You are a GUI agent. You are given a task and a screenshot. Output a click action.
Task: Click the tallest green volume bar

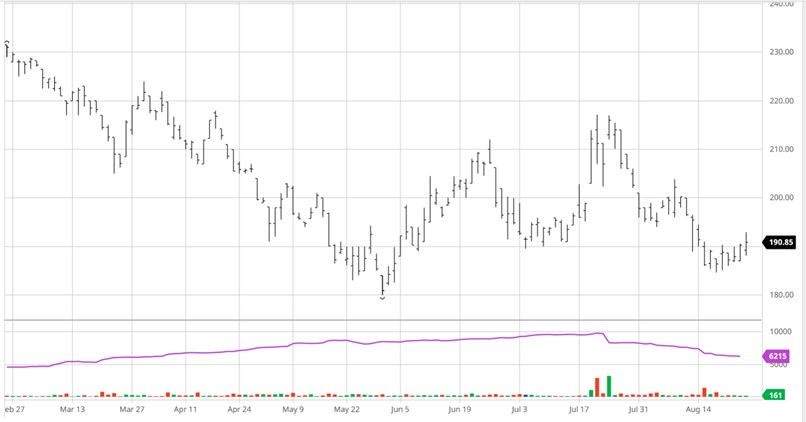pos(609,387)
